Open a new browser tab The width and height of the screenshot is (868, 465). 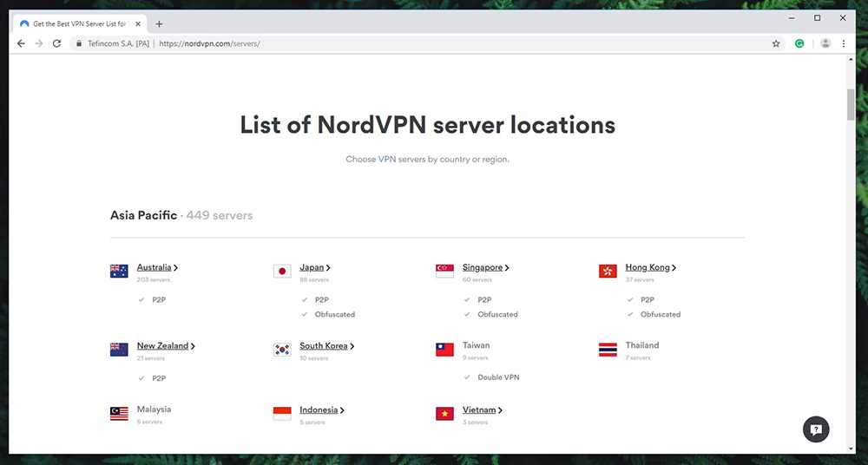click(159, 23)
